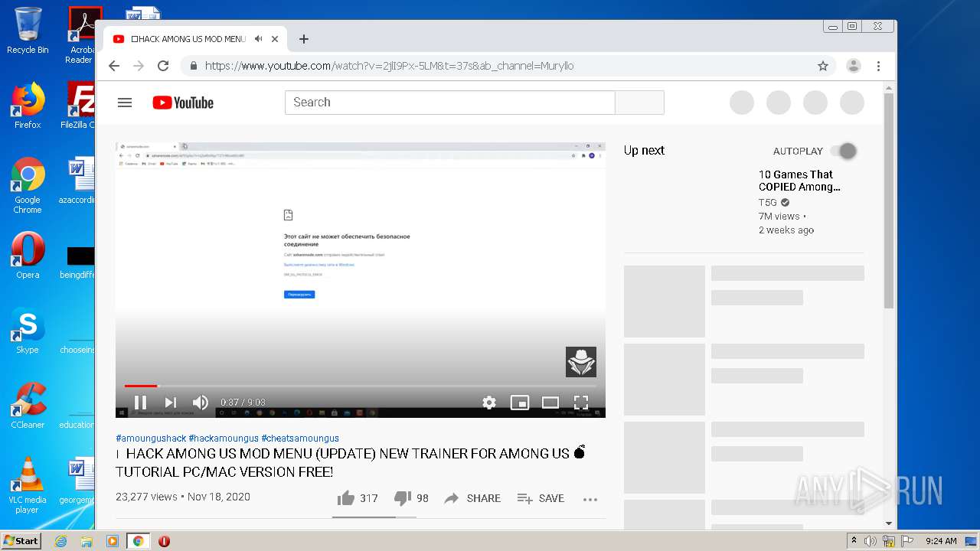
Task: Open VLC media player shortcut
Action: click(x=28, y=485)
